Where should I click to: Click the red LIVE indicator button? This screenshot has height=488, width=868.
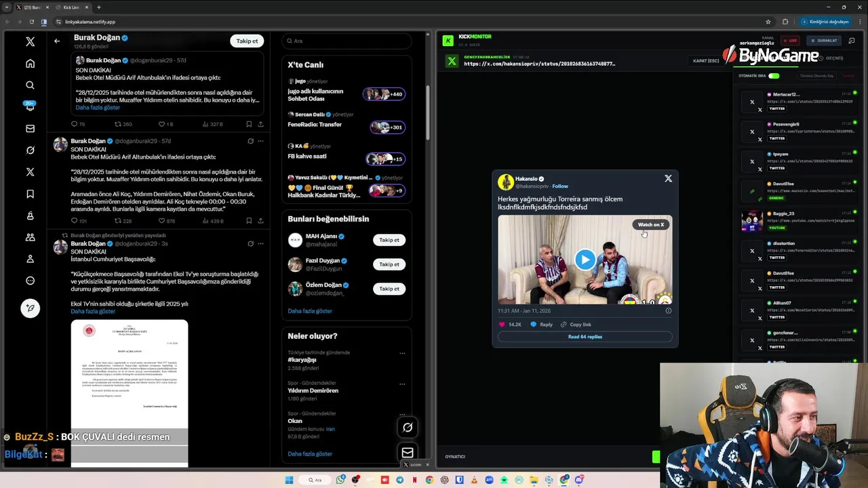pyautogui.click(x=790, y=41)
